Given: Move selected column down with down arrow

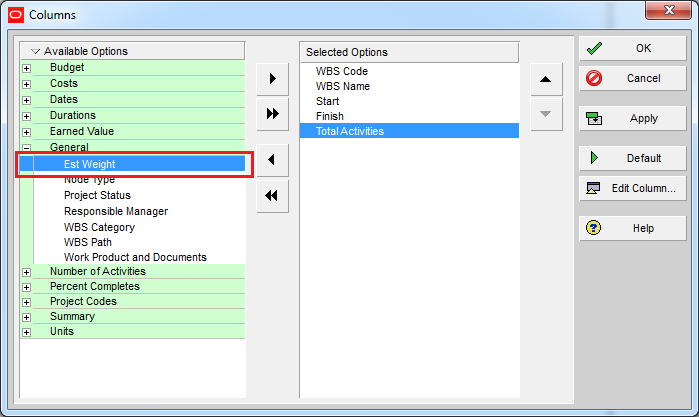Looking at the screenshot, I should click(x=544, y=113).
